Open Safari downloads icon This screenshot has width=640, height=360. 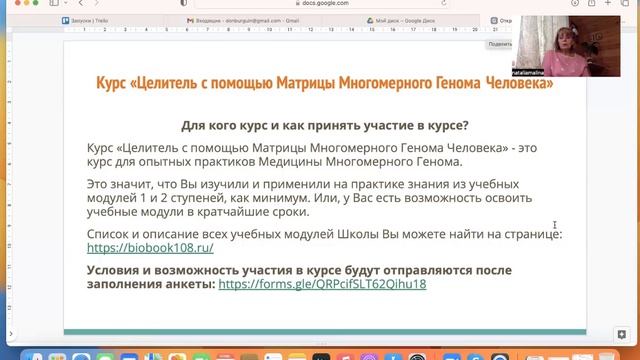pyautogui.click(x=575, y=3)
